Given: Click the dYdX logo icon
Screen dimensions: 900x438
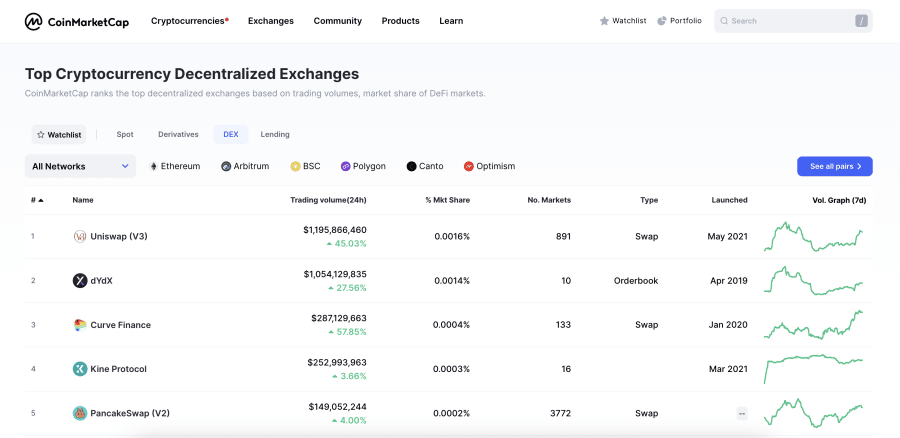Looking at the screenshot, I should 80,281.
